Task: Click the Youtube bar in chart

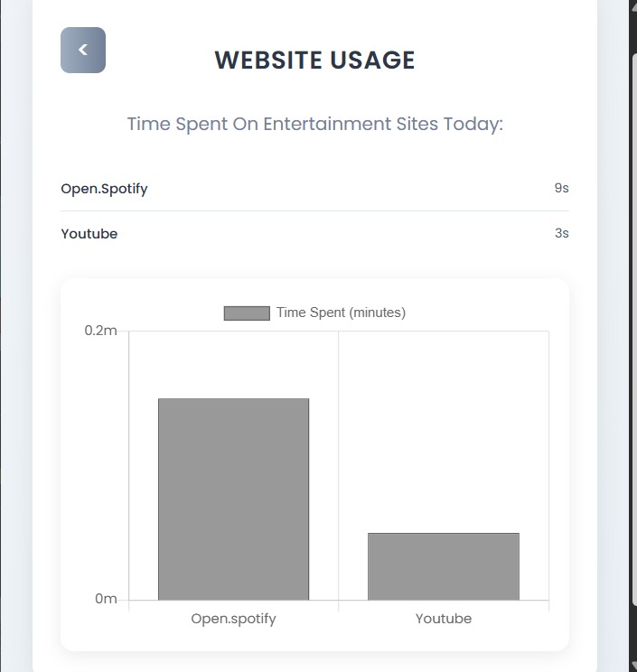Action: tap(444, 566)
